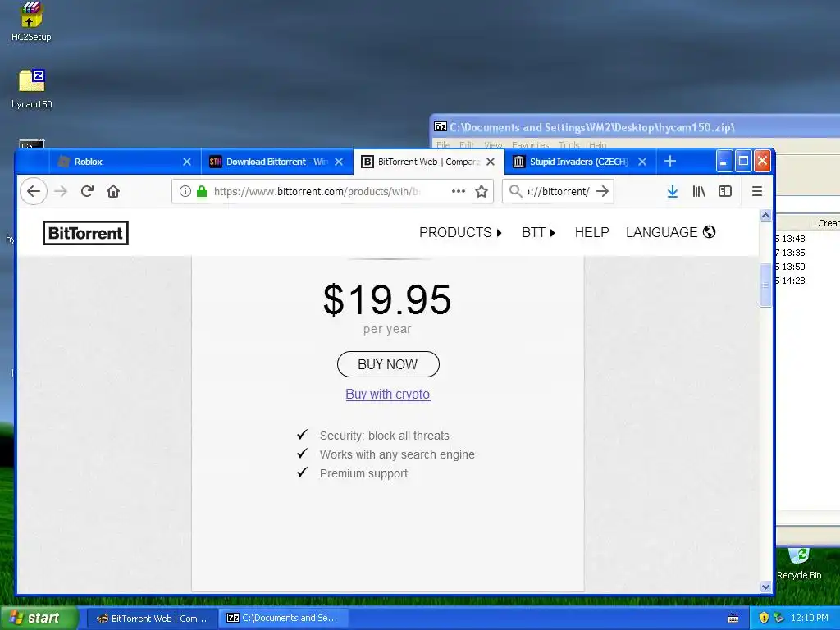Screen dimensions: 840x630
Task: Click the 'Premium support' feature text
Action: tap(363, 473)
